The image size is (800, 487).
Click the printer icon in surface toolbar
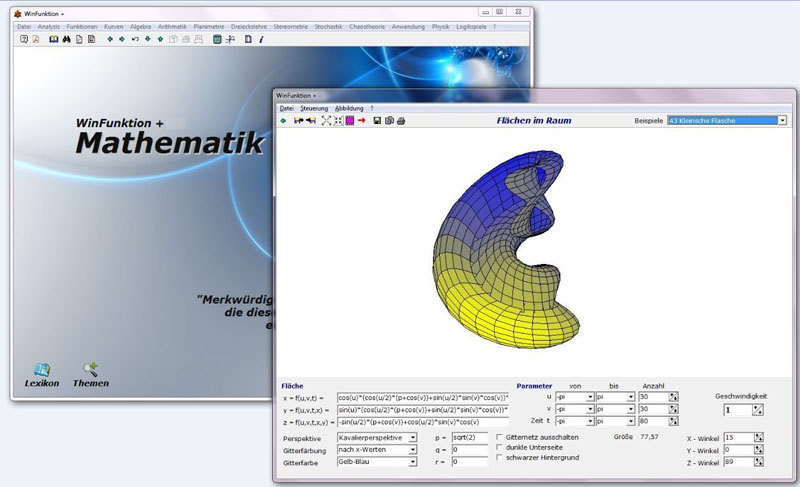point(401,121)
